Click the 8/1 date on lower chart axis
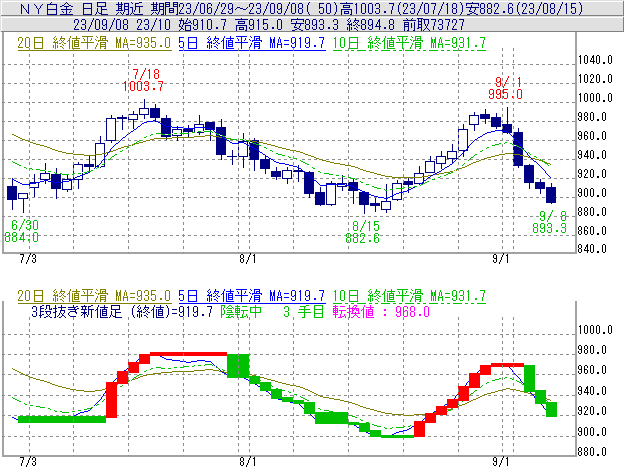The width and height of the screenshot is (624, 475). pyautogui.click(x=248, y=462)
